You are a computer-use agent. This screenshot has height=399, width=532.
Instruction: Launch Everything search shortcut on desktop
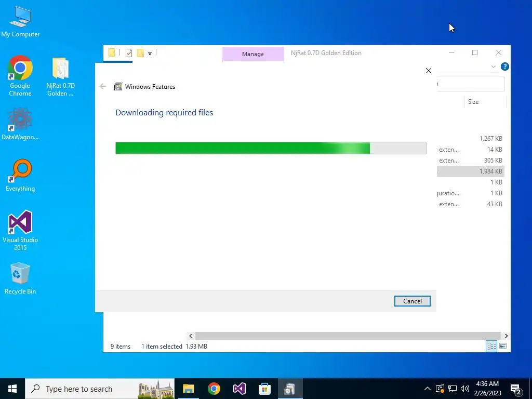coord(20,175)
